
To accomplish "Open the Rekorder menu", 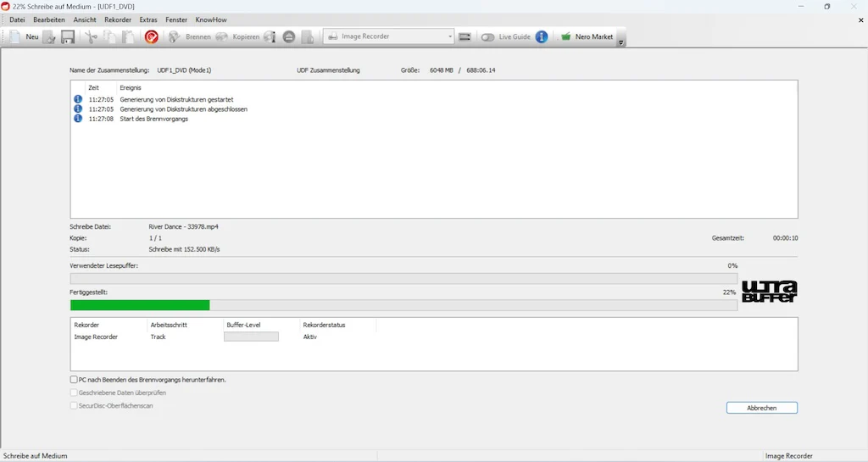I will tap(118, 19).
